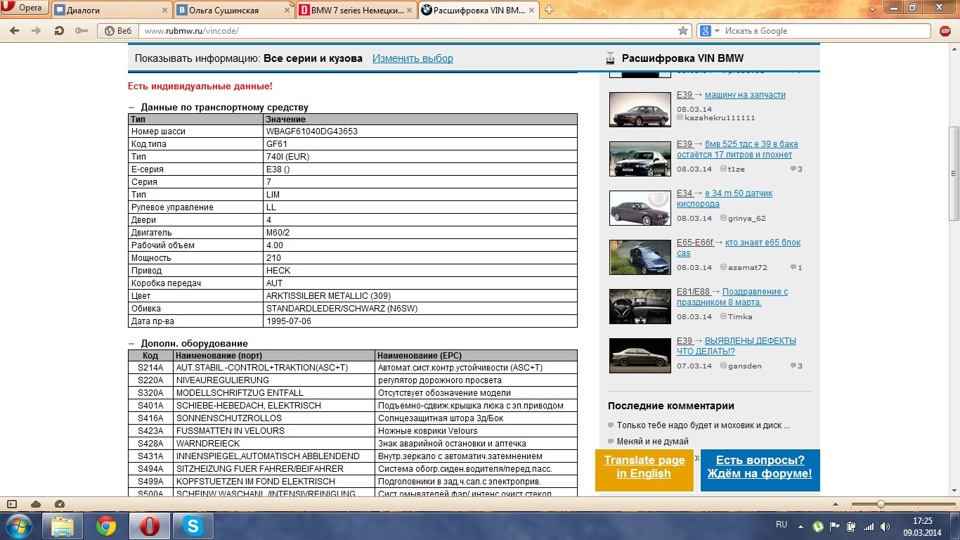Click the back navigation arrow

14,31
